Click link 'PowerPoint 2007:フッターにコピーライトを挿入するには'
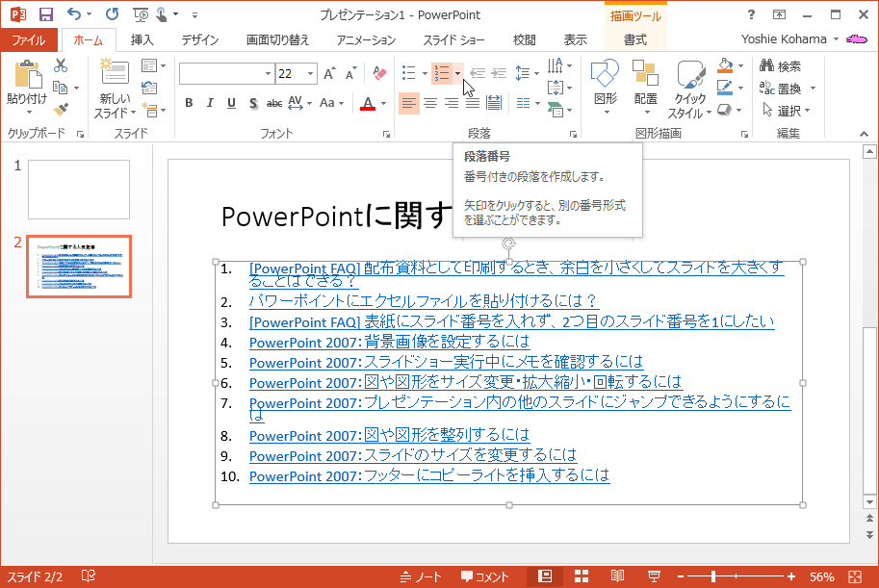This screenshot has height=588, width=879. click(x=428, y=475)
